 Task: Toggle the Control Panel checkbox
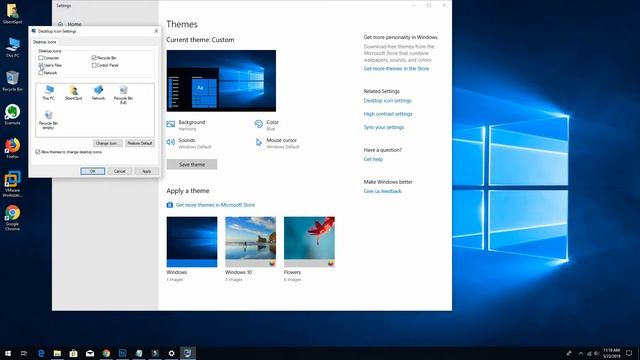[x=94, y=65]
